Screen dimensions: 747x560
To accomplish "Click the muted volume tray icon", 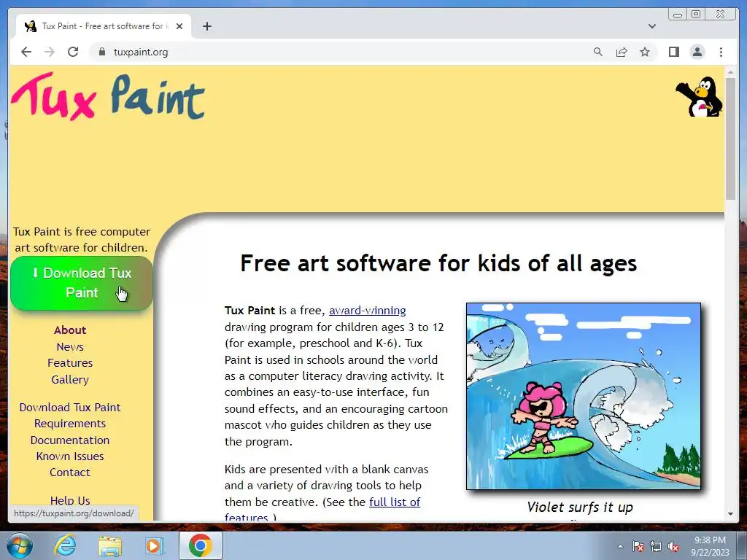I will tap(673, 546).
